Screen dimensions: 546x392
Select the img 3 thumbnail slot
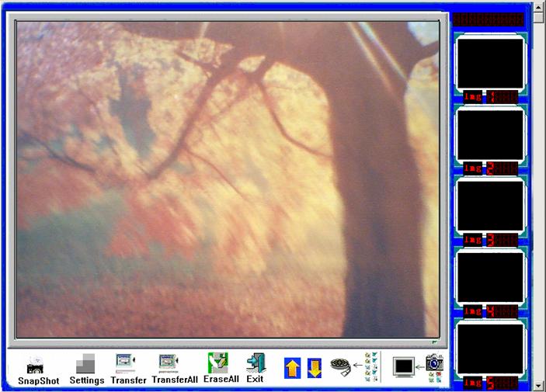[x=490, y=206]
